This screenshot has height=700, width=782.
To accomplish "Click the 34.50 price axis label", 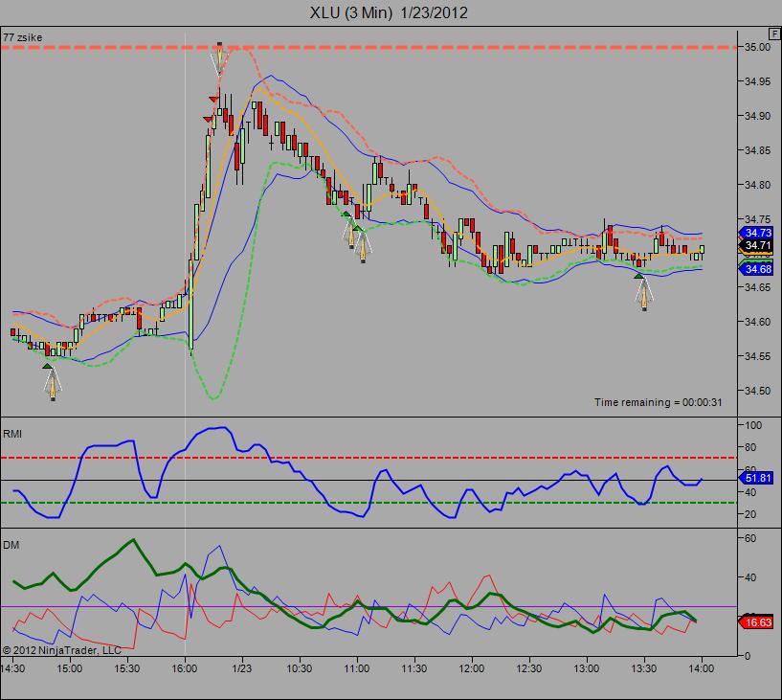I will [757, 391].
